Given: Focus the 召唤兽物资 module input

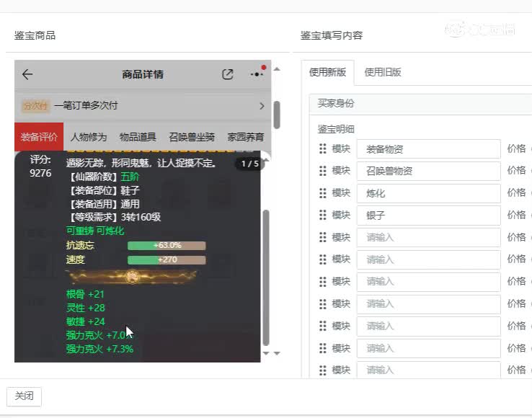Looking at the screenshot, I should click(428, 171).
